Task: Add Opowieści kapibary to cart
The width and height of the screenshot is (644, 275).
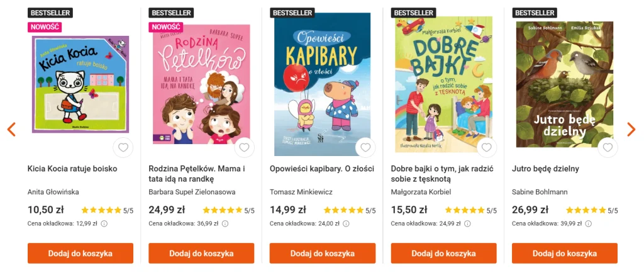Action: point(323,253)
